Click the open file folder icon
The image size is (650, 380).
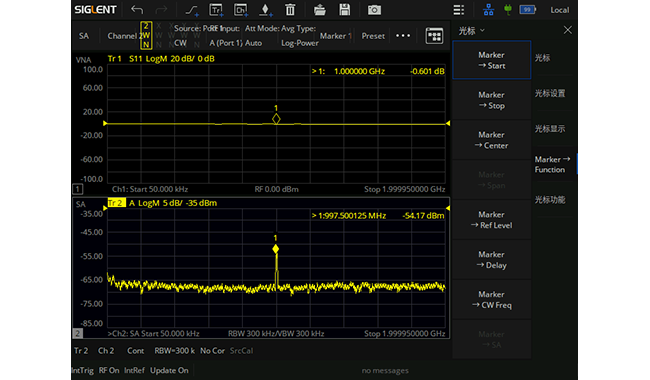[x=319, y=10]
